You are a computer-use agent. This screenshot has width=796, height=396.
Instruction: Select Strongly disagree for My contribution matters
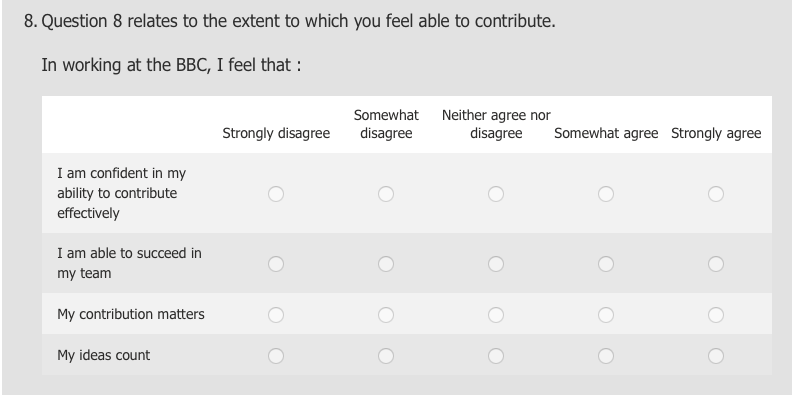click(x=276, y=315)
